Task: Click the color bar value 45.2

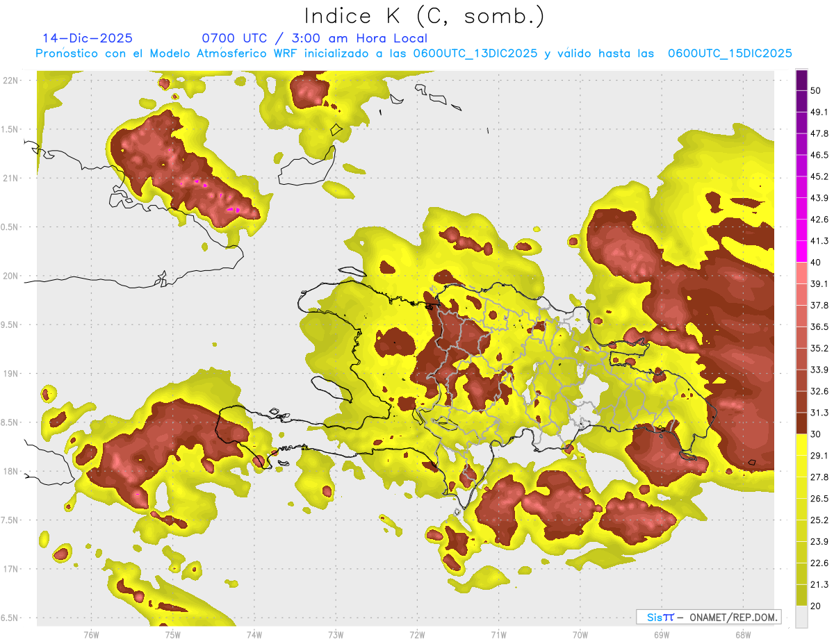Action: coord(819,176)
